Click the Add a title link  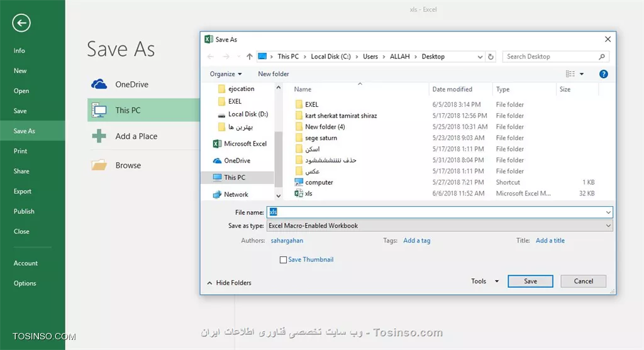[x=550, y=241]
